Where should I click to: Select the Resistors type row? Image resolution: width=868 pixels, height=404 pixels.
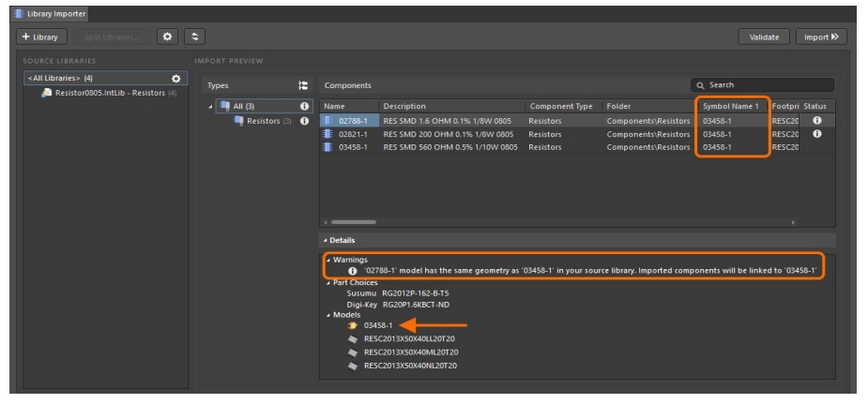click(x=263, y=121)
